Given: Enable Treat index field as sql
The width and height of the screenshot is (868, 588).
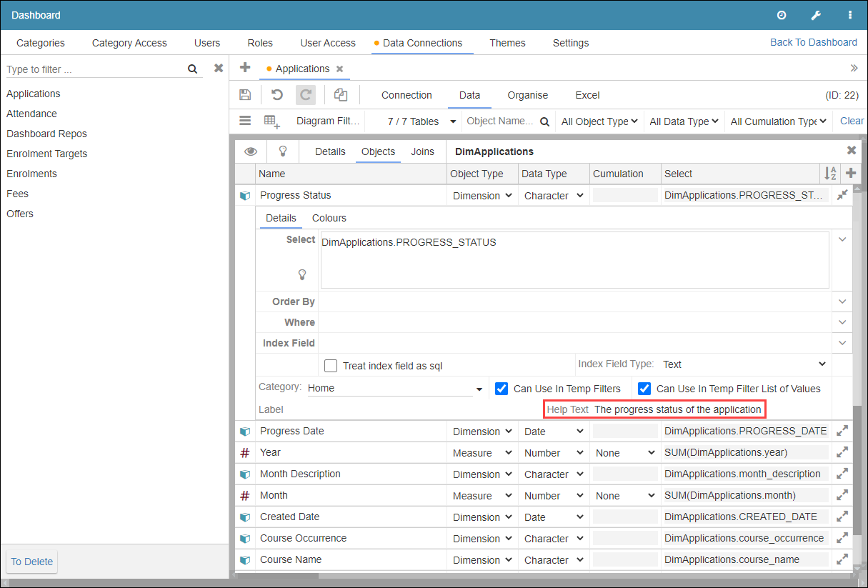Looking at the screenshot, I should [x=331, y=366].
